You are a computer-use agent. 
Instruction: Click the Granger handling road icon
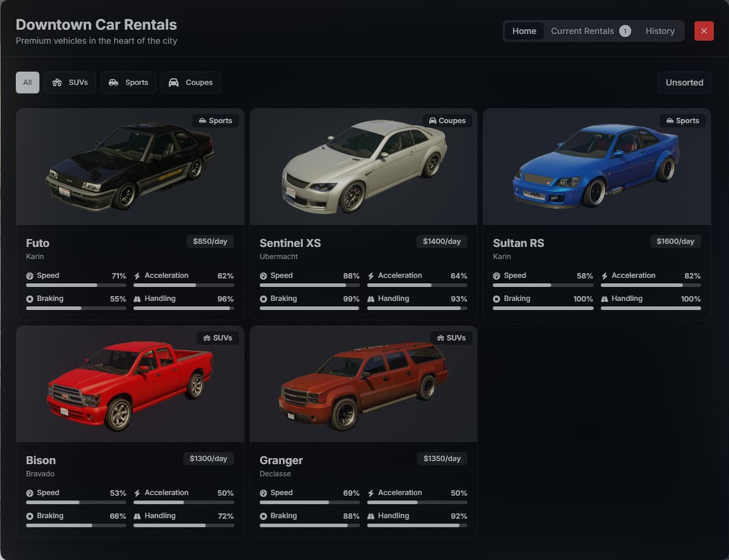point(371,516)
